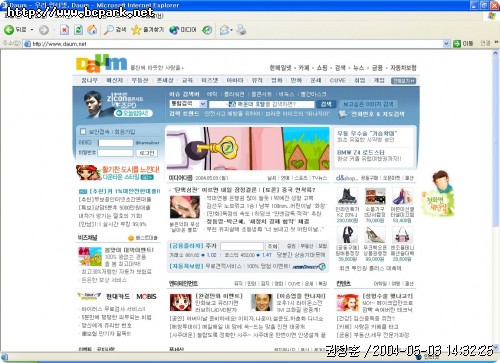This screenshot has height=363, width=500.
Task: Click the blue 검색 search button
Action: (326, 104)
